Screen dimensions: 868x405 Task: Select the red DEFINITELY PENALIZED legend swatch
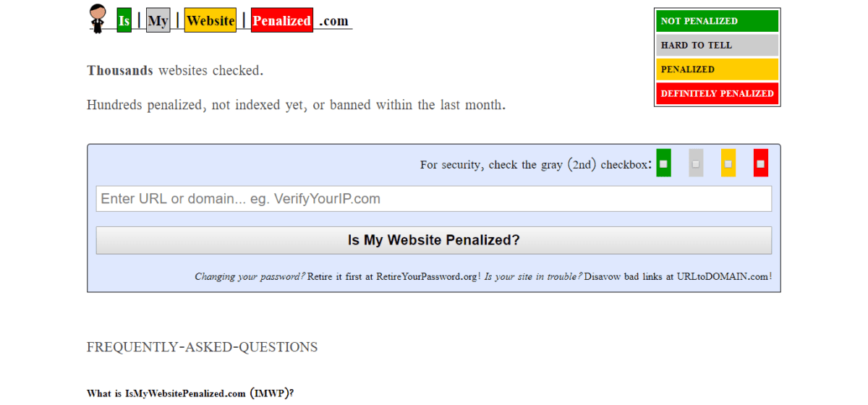click(718, 93)
